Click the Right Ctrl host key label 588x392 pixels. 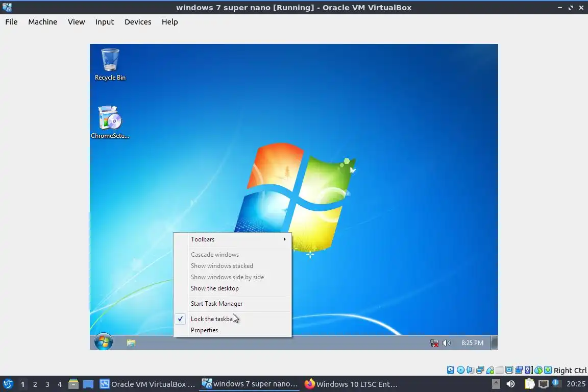[x=570, y=370]
